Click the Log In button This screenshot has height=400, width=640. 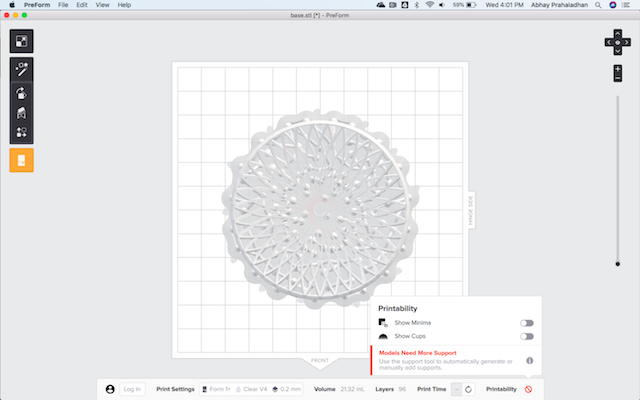click(x=132, y=389)
